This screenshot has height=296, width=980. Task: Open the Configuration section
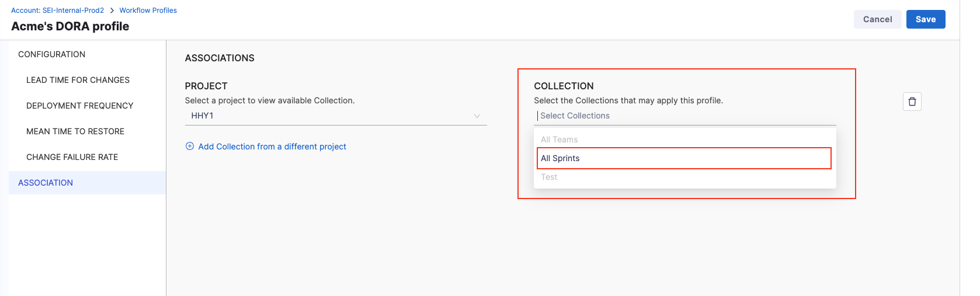click(x=51, y=54)
